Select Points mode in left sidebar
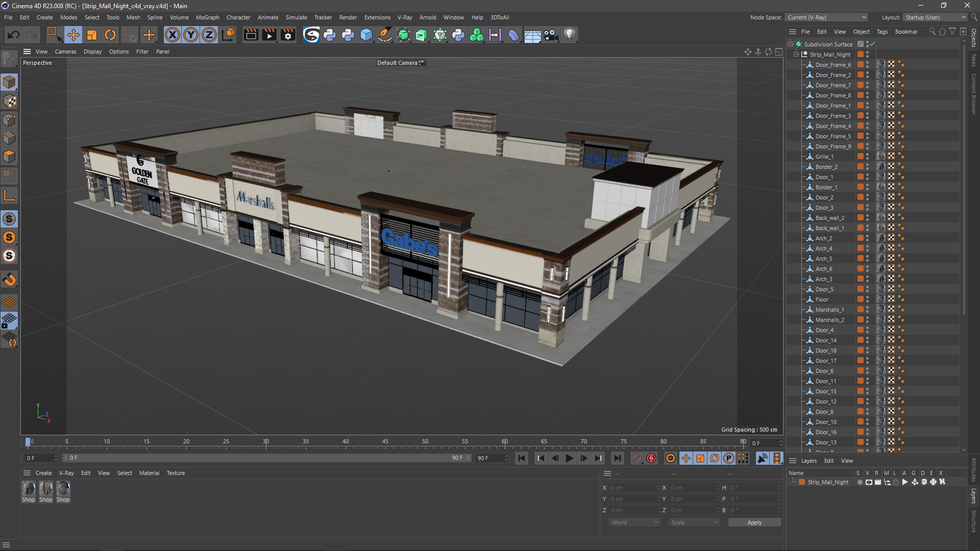The width and height of the screenshot is (980, 551). pyautogui.click(x=10, y=120)
